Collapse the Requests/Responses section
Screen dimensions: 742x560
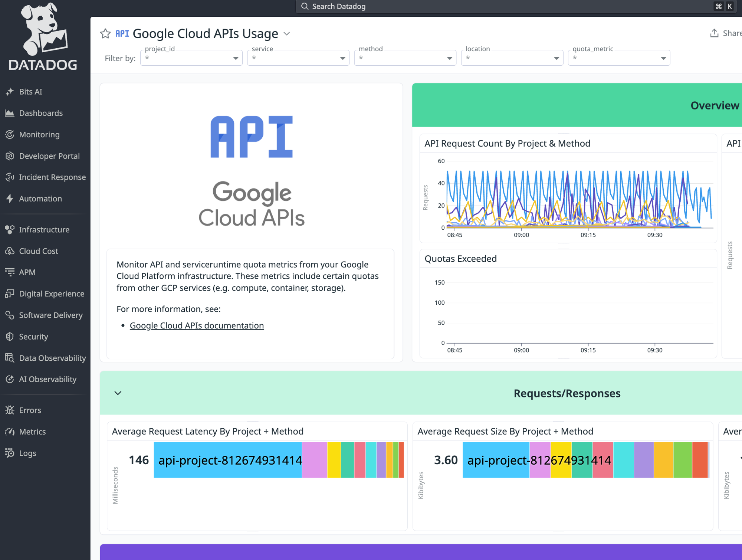(118, 393)
